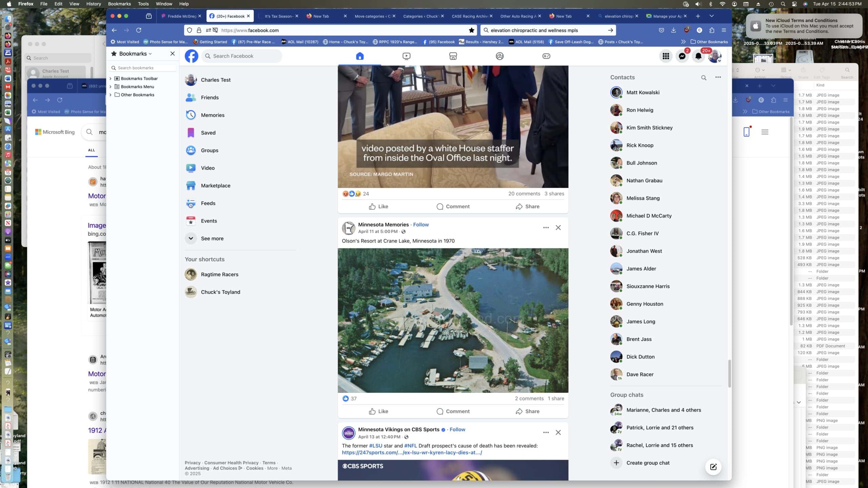Screen dimensions: 868x488
Task: Follow the Minnesota Memories page
Action: pos(421,225)
